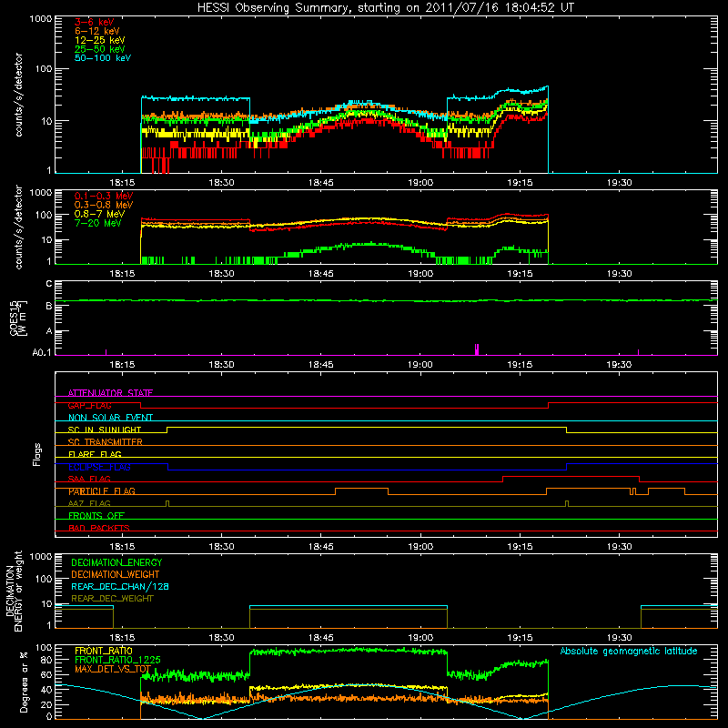Select the 3-6 keV legend label
Viewport: 728px width, 728px height.
click(x=94, y=22)
